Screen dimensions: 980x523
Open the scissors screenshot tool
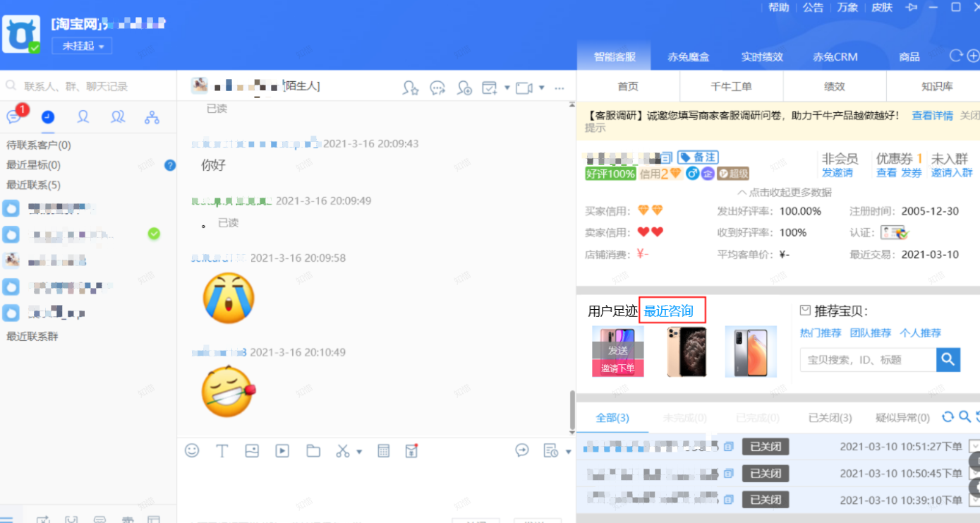tap(343, 451)
